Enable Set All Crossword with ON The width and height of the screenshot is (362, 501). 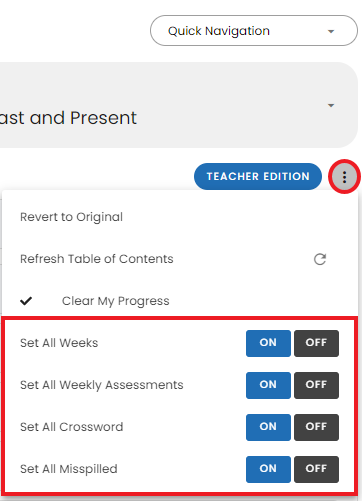(268, 427)
